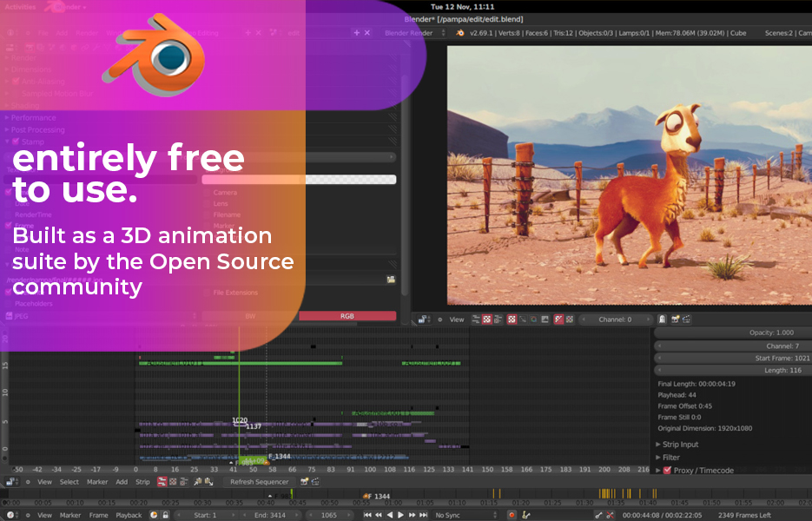
Task: Select Chroma Vectorscope display mode icon
Action: 533,320
